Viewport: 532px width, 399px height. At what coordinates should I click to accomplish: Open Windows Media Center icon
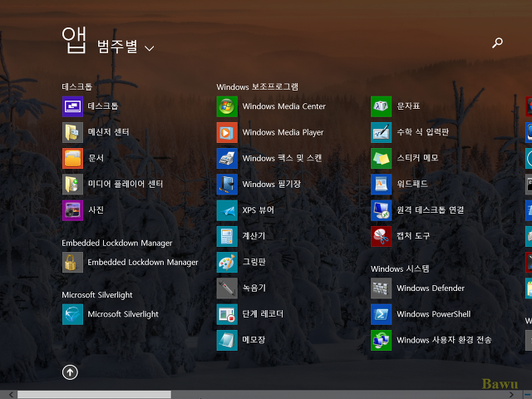point(227,106)
